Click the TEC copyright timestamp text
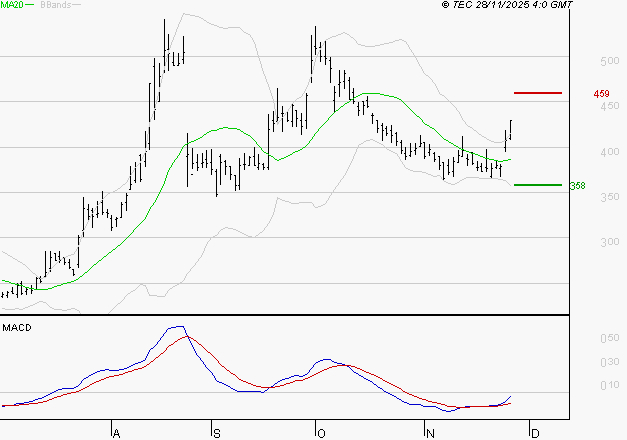Image resolution: width=627 pixels, height=440 pixels. pyautogui.click(x=507, y=5)
